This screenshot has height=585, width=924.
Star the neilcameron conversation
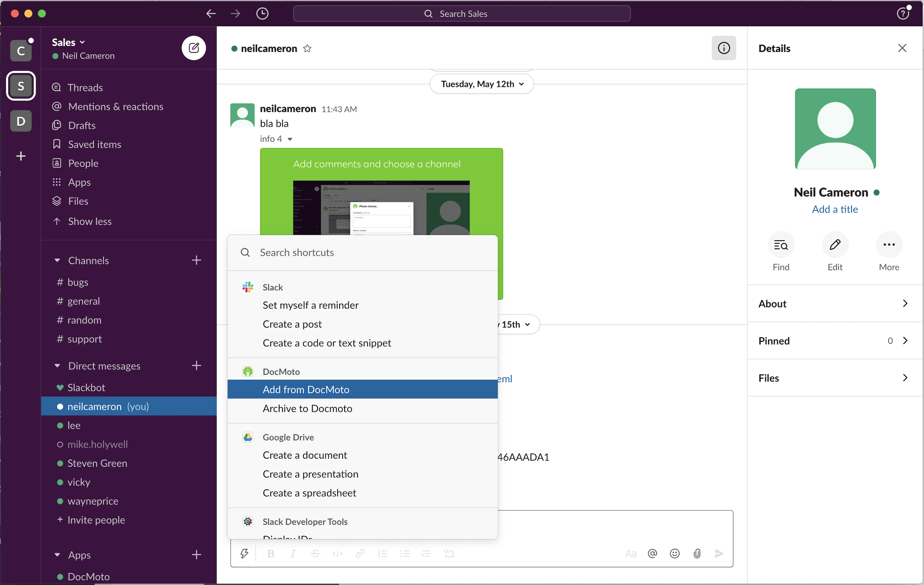tap(307, 48)
